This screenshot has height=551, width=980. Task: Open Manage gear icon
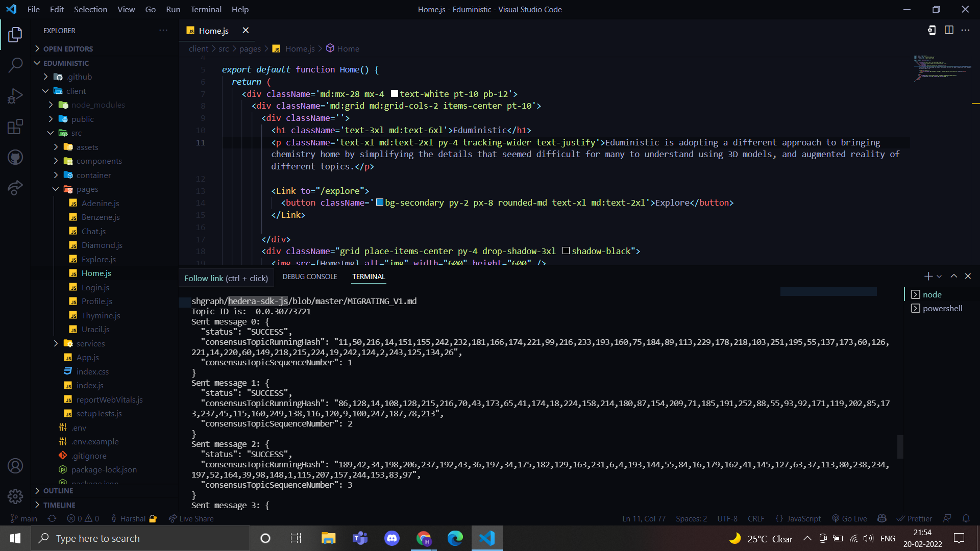click(x=15, y=496)
